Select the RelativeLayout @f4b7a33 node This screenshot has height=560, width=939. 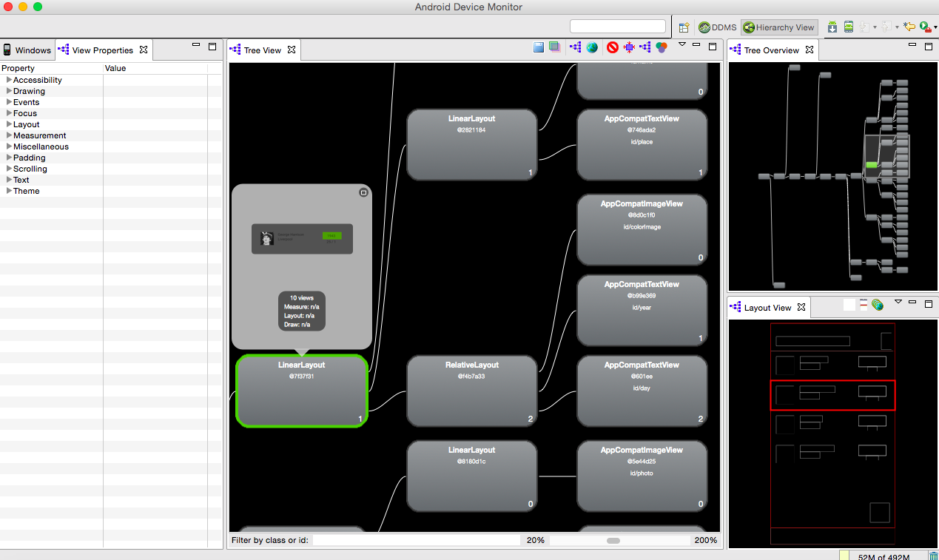pyautogui.click(x=471, y=391)
